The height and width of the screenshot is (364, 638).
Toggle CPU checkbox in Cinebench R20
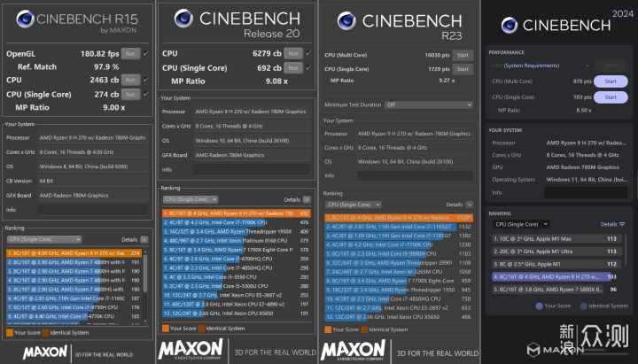click(x=309, y=53)
